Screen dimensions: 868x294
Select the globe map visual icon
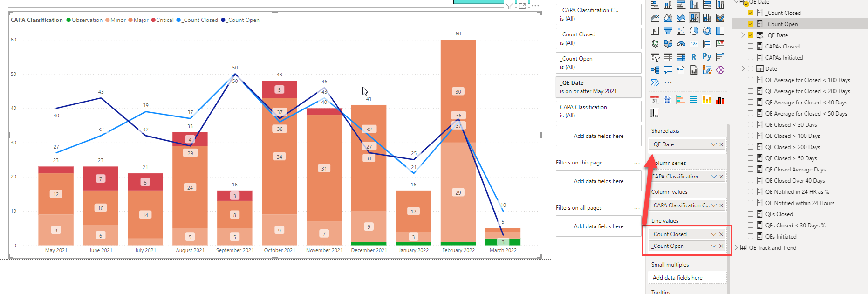(655, 44)
